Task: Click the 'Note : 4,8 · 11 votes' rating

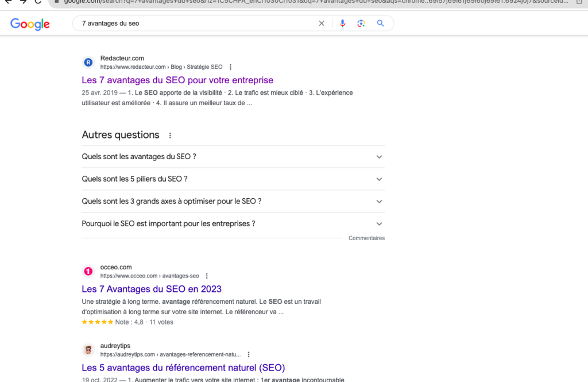Action: point(144,322)
